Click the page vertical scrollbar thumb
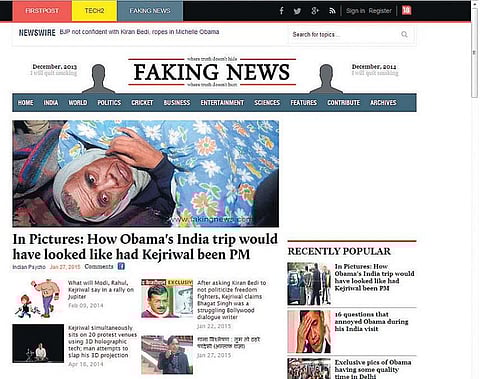This screenshot has height=379, width=480. coord(475,53)
